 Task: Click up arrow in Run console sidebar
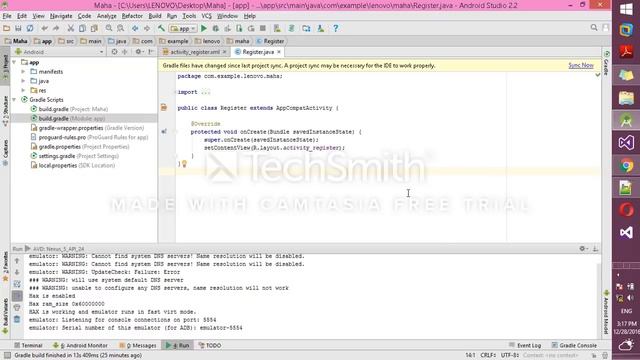tap(17, 260)
